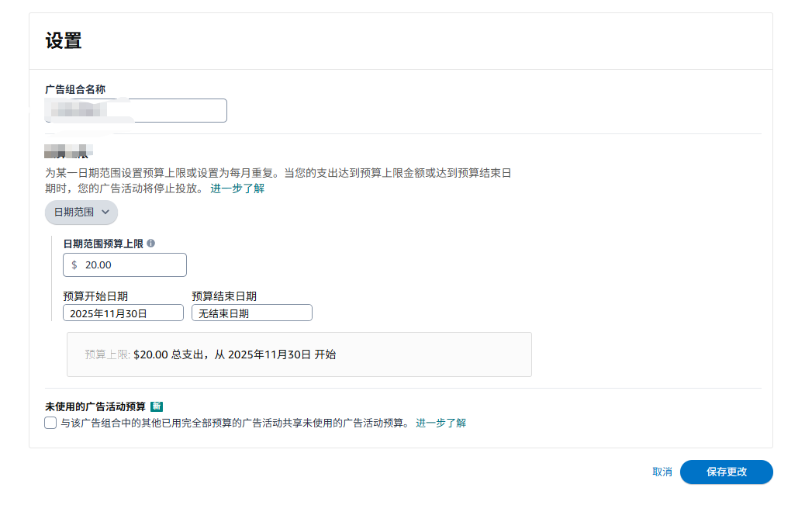Screen dimensions: 812x529
Task: Click the 取消 button
Action: click(x=662, y=472)
